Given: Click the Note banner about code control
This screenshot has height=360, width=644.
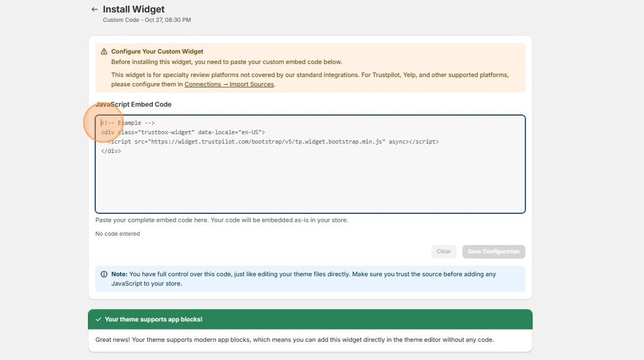Looking at the screenshot, I should coord(310,278).
